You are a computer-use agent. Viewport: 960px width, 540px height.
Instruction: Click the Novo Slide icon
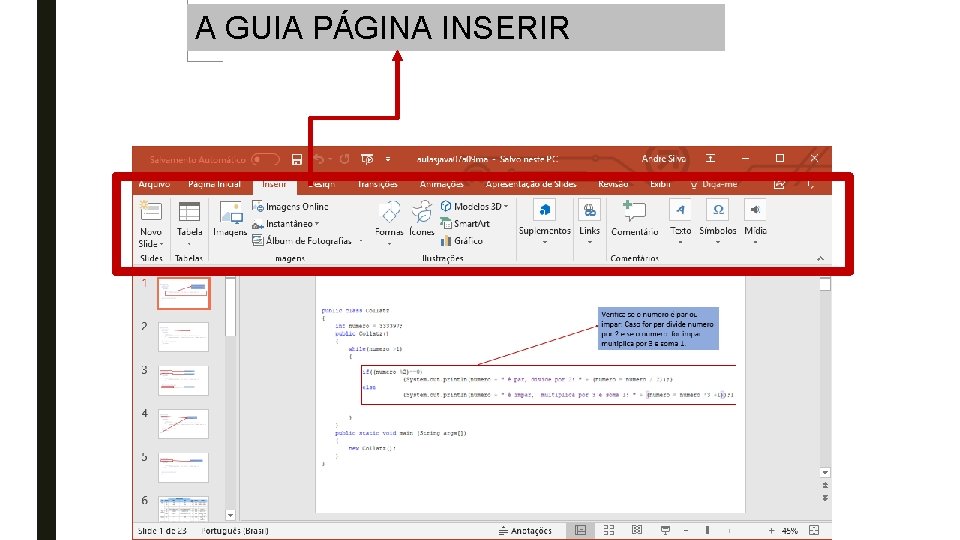[x=151, y=211]
